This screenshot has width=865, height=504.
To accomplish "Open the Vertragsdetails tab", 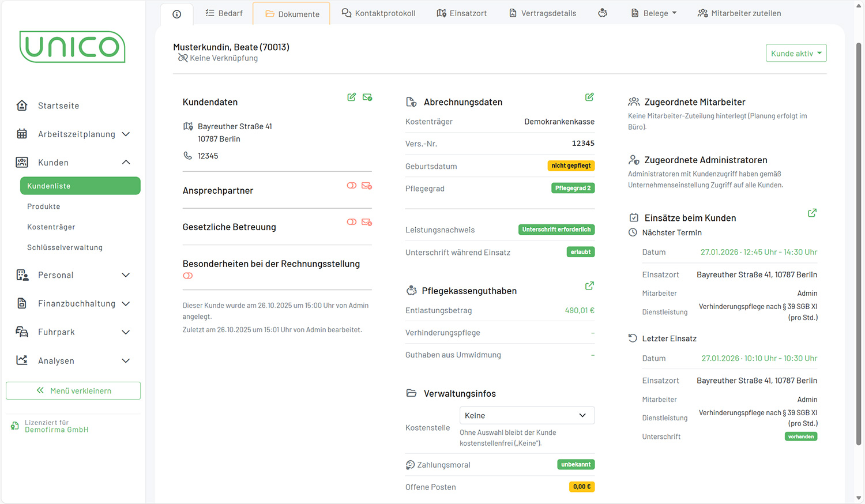I will (x=542, y=13).
